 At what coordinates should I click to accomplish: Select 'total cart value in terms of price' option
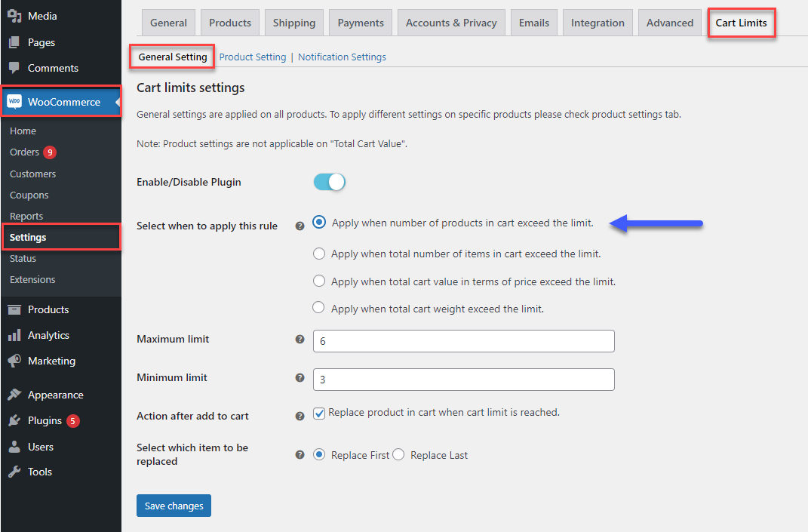click(x=319, y=281)
